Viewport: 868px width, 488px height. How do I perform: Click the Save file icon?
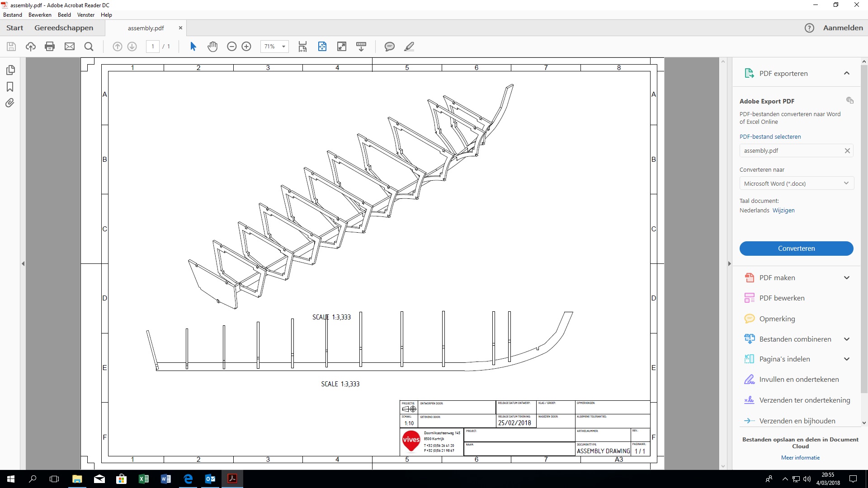pos(11,47)
